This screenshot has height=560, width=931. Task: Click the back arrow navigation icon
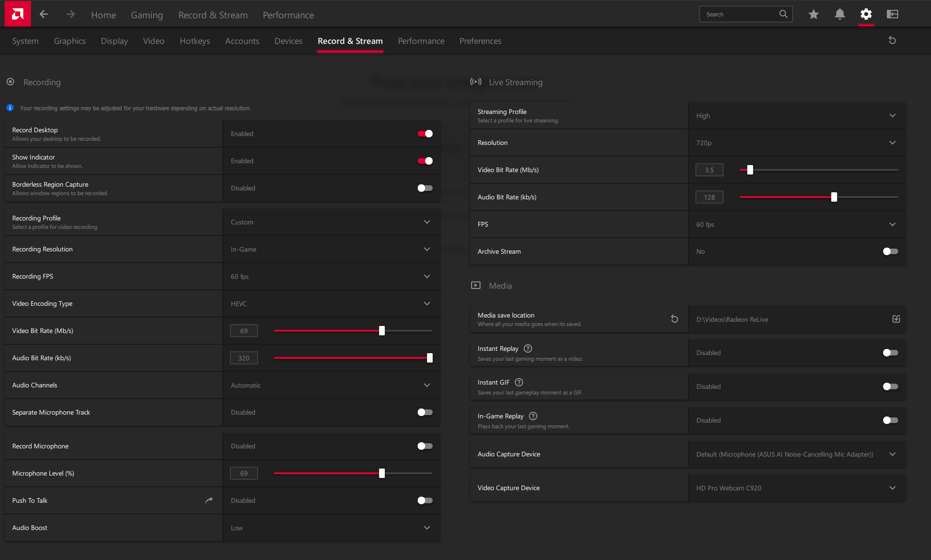pos(44,15)
